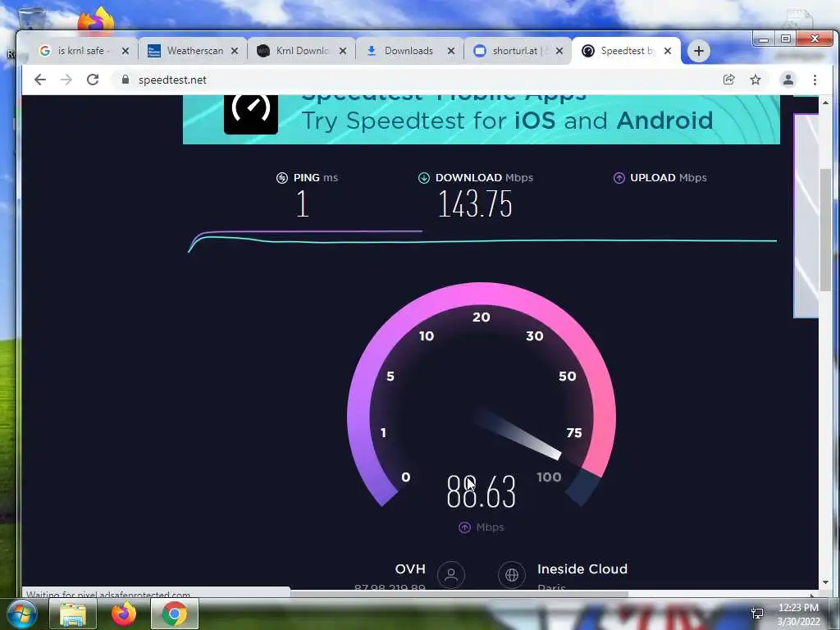Screen dimensions: 840x630
Task: Open the taskbar clock showing 12:23 PM
Action: click(798, 614)
